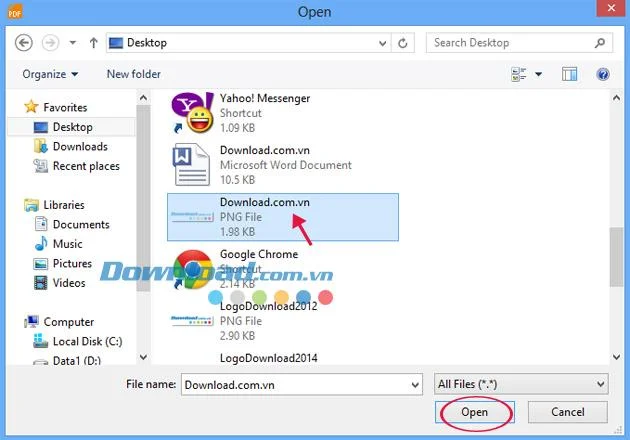Screen dimensions: 630x440
Task: Click New folder in toolbar
Action: coord(133,74)
